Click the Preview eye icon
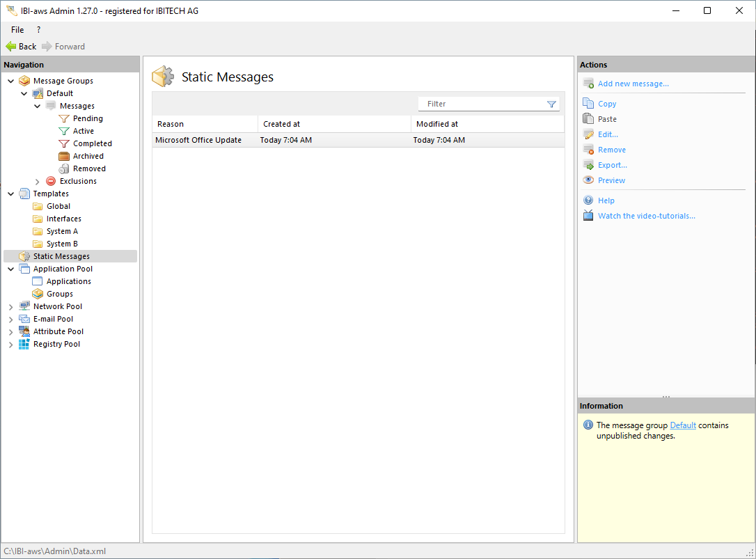The width and height of the screenshot is (756, 559). (588, 180)
